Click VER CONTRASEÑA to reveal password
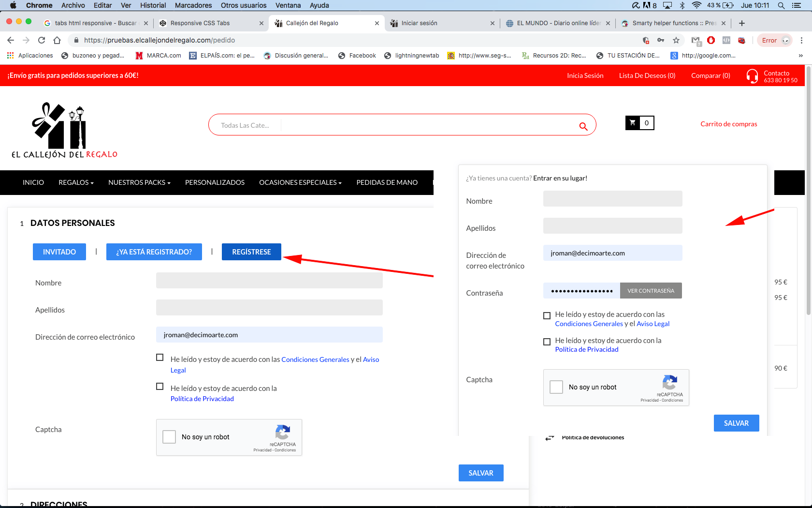 click(x=651, y=291)
